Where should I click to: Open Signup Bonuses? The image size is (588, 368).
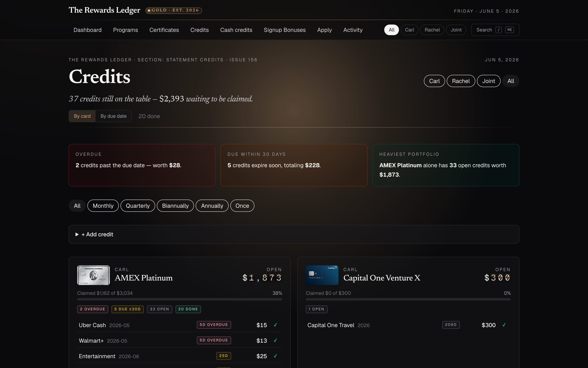(285, 30)
